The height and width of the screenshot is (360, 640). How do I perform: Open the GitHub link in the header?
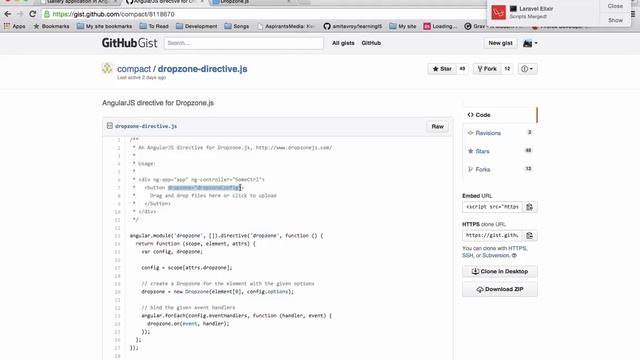coord(371,43)
